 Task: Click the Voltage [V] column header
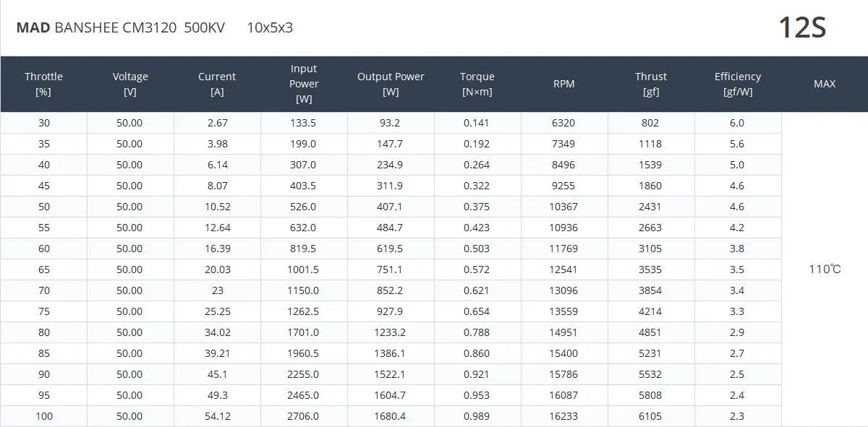coord(130,84)
